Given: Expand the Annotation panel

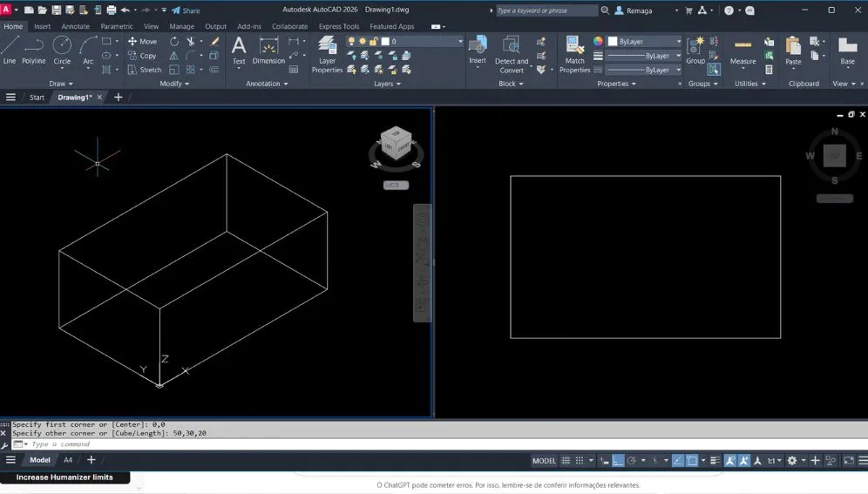Looking at the screenshot, I should [x=267, y=84].
